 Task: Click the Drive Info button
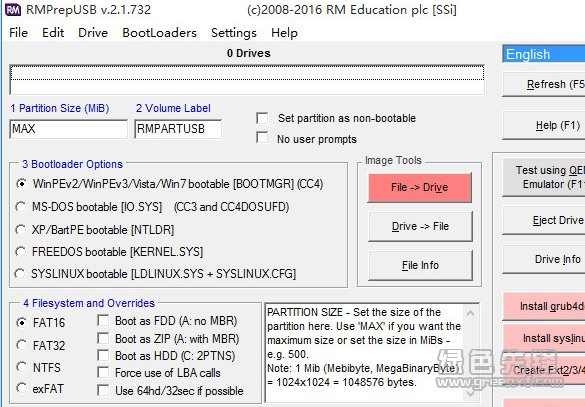[x=544, y=259]
